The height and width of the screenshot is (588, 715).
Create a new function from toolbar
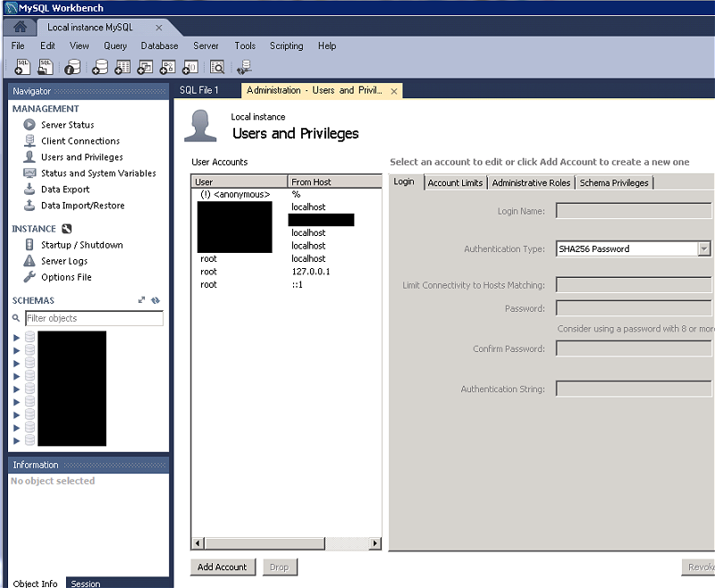pos(190,67)
